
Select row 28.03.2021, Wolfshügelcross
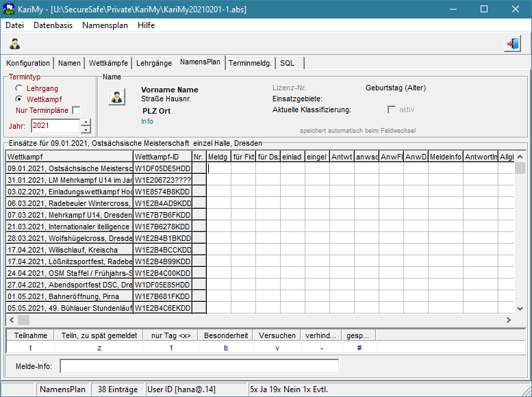69,238
